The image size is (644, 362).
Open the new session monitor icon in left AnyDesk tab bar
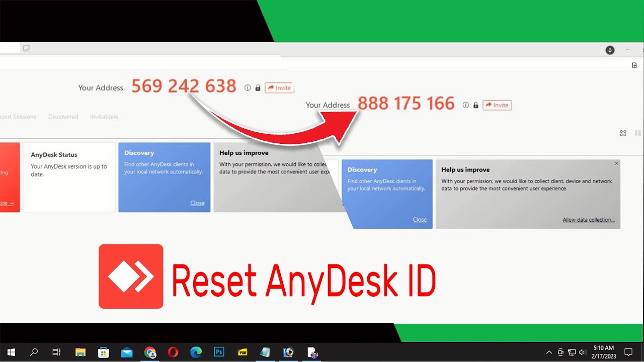(x=26, y=48)
